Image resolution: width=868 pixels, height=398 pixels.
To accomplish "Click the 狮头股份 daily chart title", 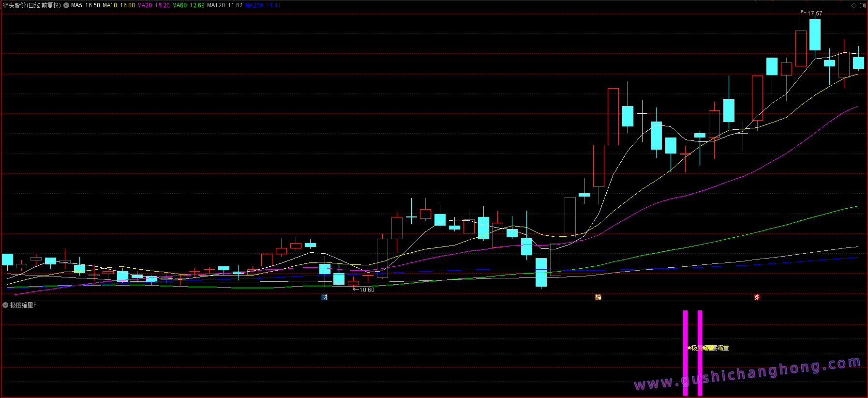I will (32, 6).
